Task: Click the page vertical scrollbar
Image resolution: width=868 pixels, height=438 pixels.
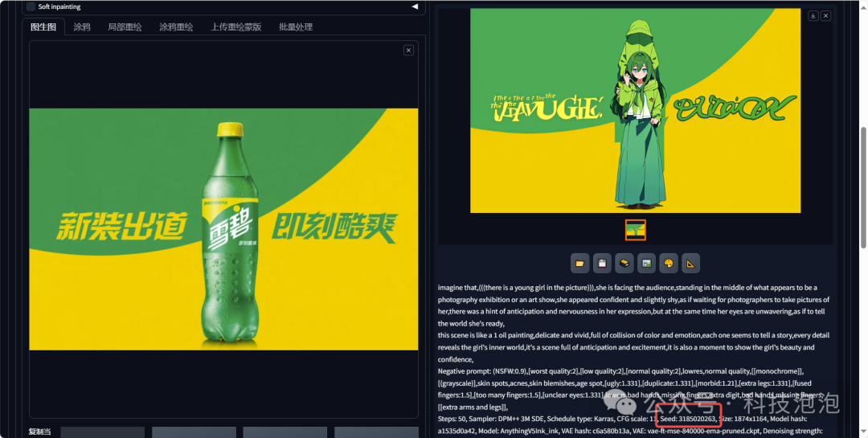Action: pyautogui.click(x=863, y=188)
